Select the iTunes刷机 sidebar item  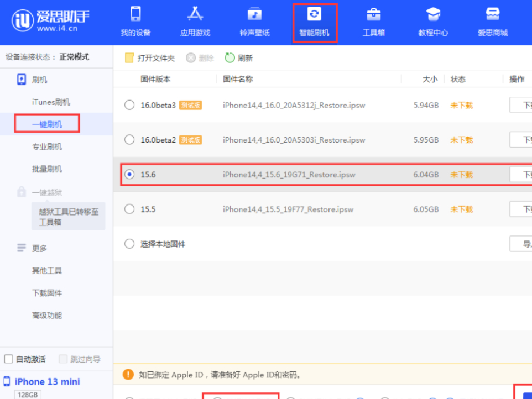[51, 102]
